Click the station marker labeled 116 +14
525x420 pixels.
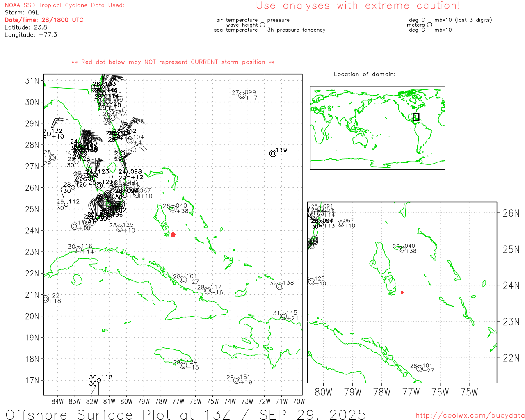pos(78,249)
